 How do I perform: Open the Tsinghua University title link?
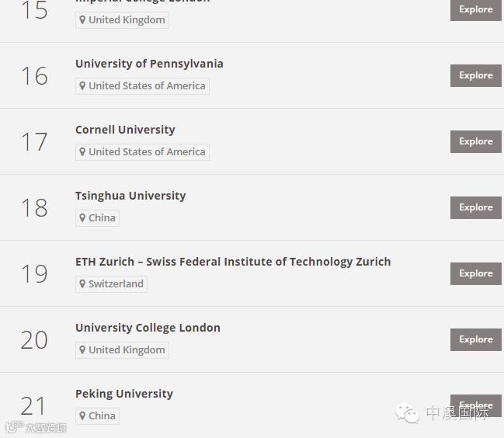[x=130, y=196]
